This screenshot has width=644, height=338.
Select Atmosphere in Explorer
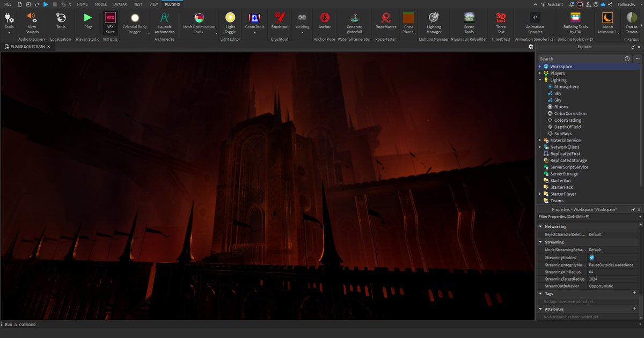(566, 86)
